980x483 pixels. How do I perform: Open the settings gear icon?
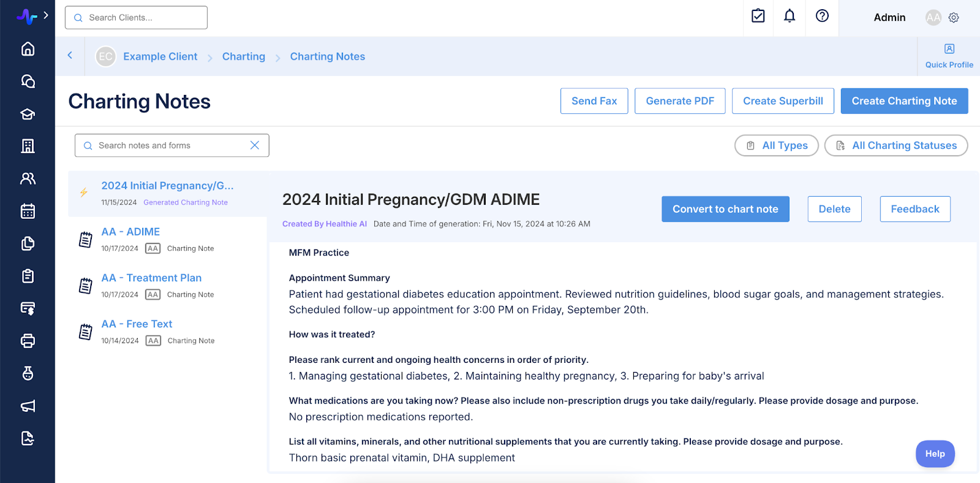click(x=954, y=18)
